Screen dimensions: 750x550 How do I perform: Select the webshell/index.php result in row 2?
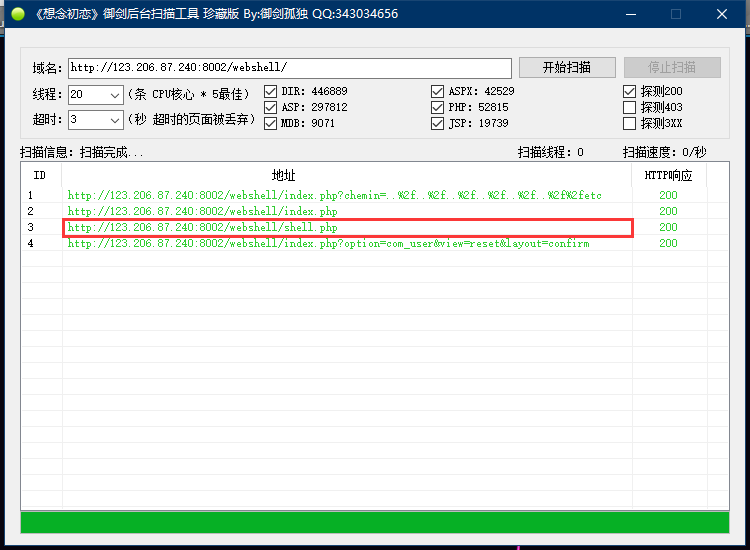tap(202, 211)
